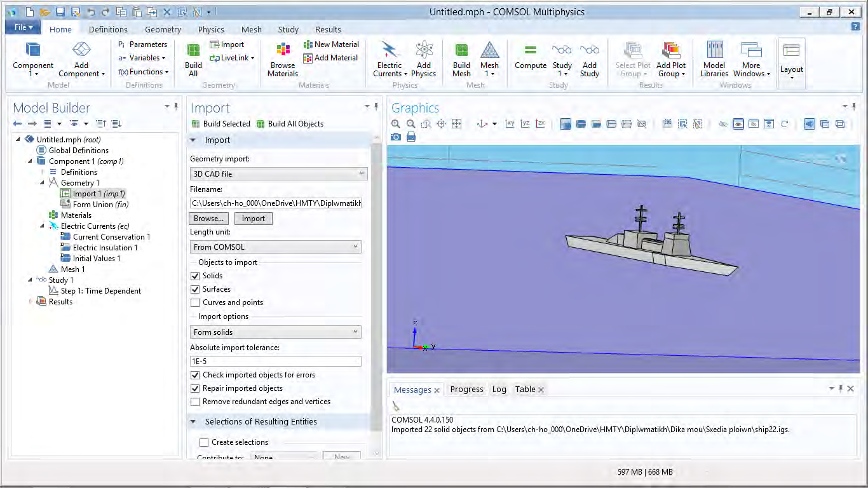
Task: Uncheck the Surfaces checkbox
Action: pos(195,289)
